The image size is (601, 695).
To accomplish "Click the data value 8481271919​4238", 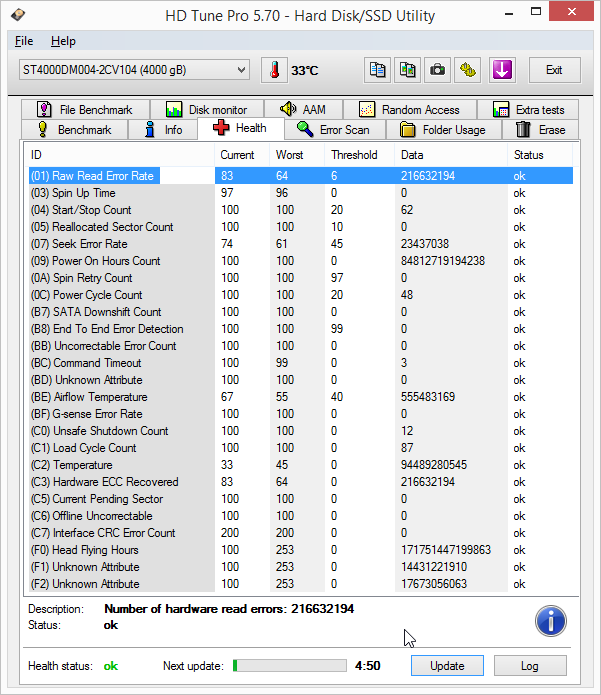I will click(x=443, y=261).
